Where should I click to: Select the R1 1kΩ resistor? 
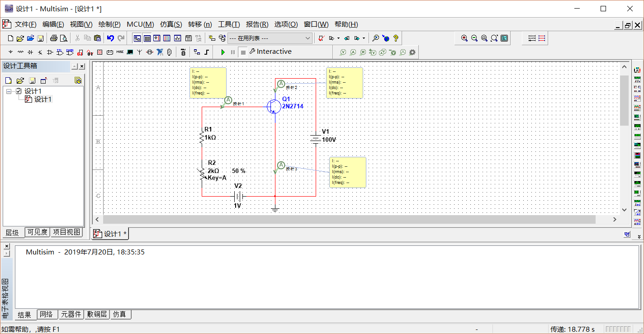pos(202,137)
